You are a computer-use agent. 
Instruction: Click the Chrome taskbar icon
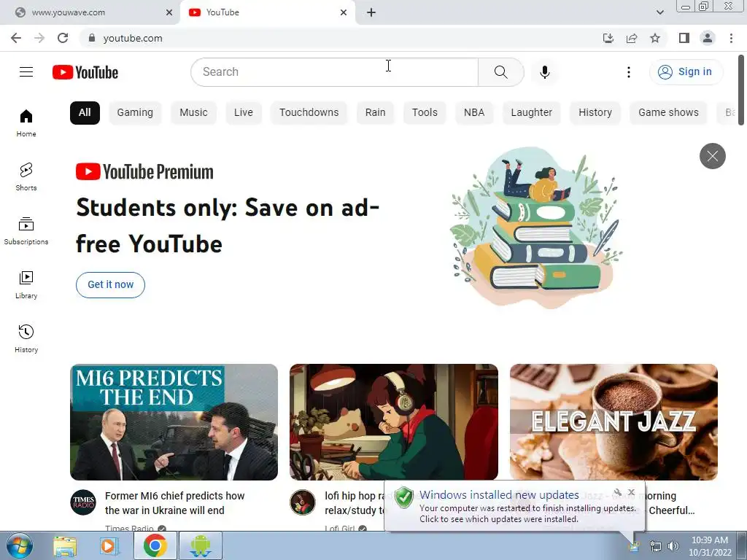click(x=155, y=545)
